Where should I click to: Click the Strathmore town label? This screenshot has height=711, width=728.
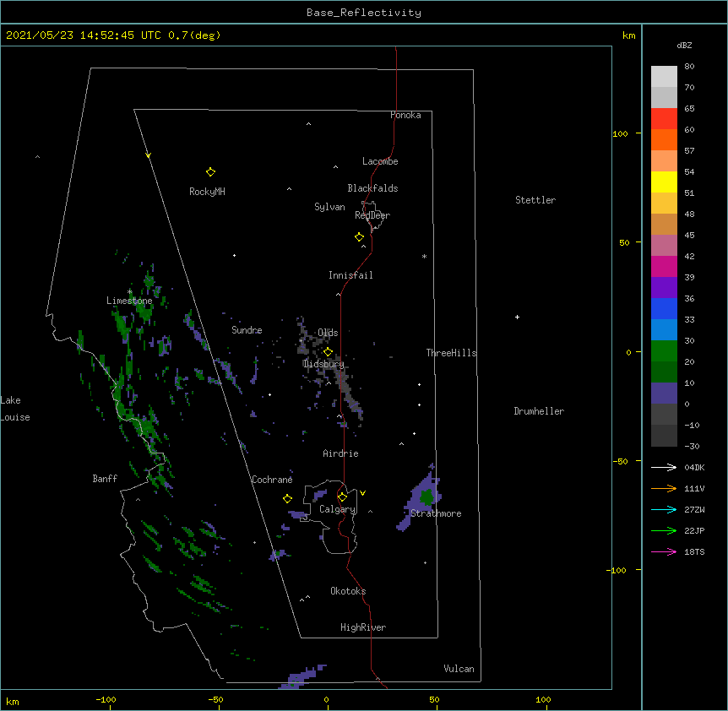point(436,513)
